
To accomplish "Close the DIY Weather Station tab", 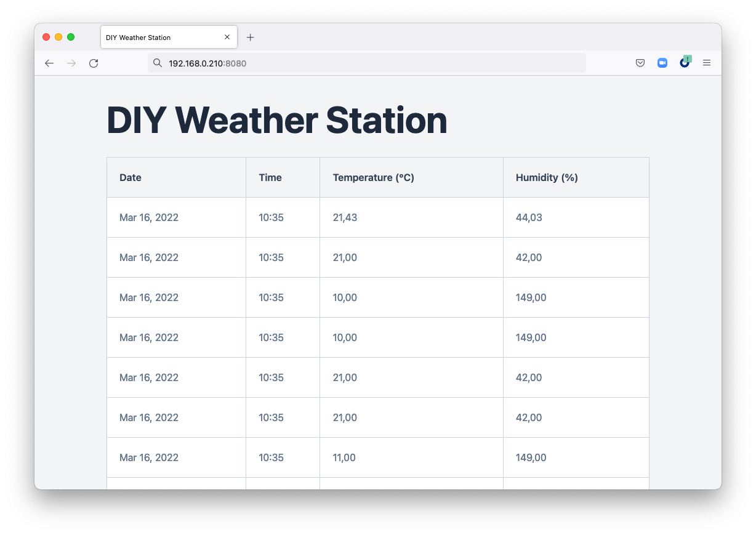I will point(227,38).
